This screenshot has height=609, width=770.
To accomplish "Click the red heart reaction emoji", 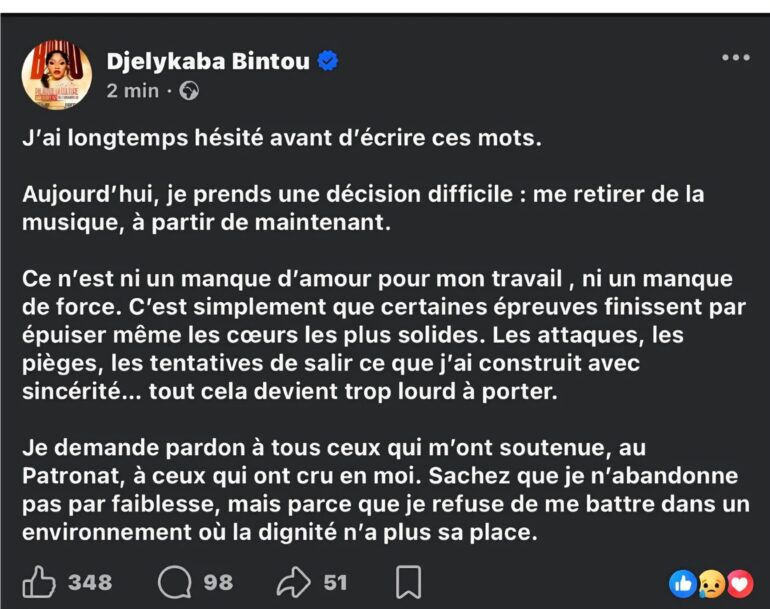I will 739,582.
